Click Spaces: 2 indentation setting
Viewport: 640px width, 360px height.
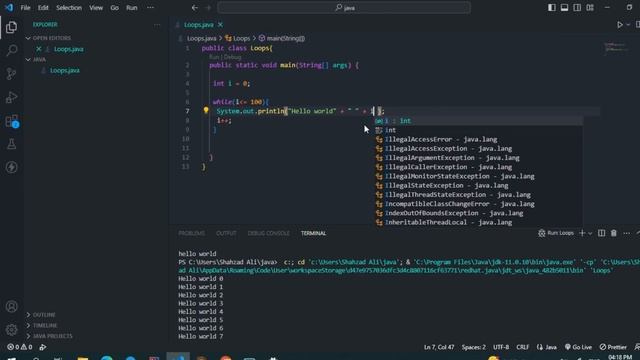point(473,347)
